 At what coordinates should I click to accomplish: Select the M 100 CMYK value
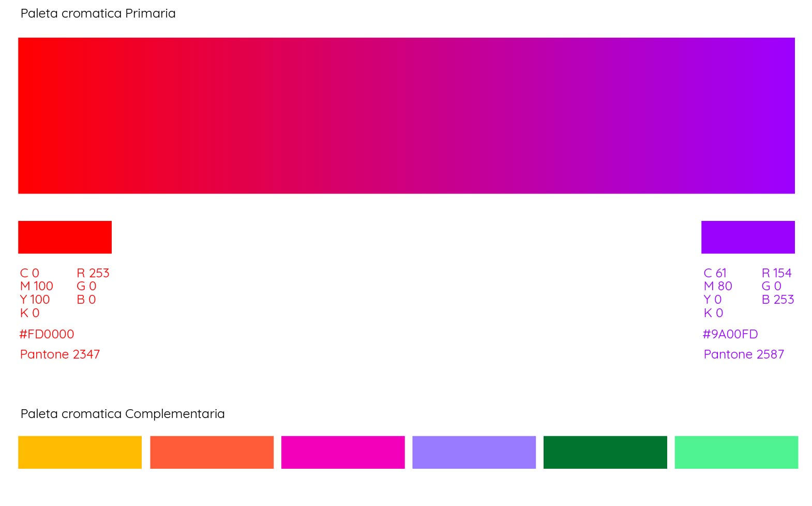tap(37, 286)
